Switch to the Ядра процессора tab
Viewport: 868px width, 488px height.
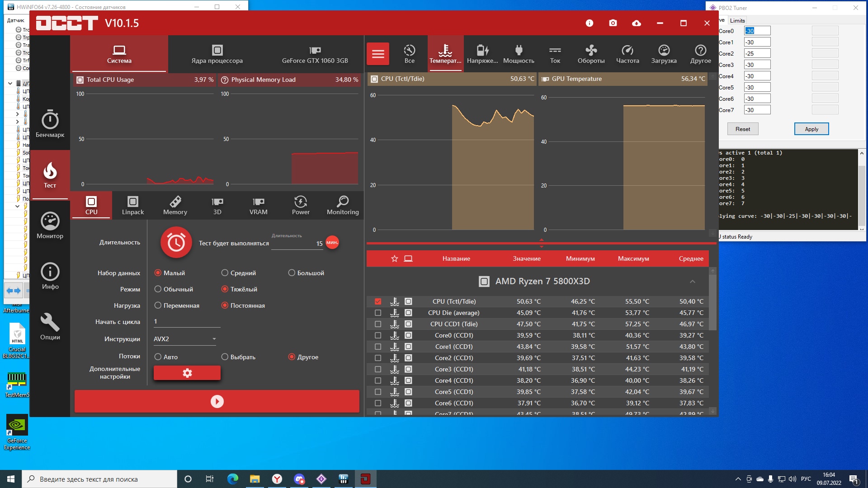coord(217,54)
